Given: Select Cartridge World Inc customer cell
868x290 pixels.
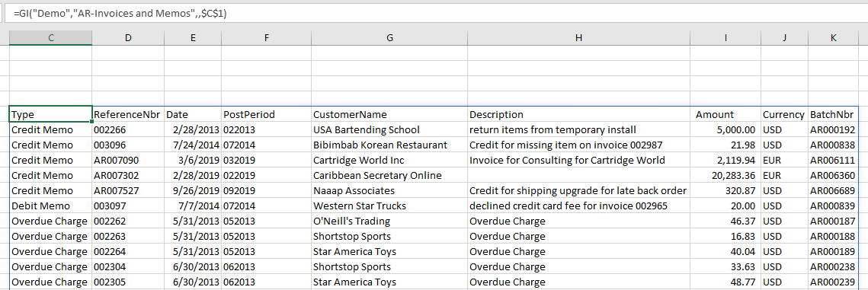Looking at the screenshot, I should 389,160.
